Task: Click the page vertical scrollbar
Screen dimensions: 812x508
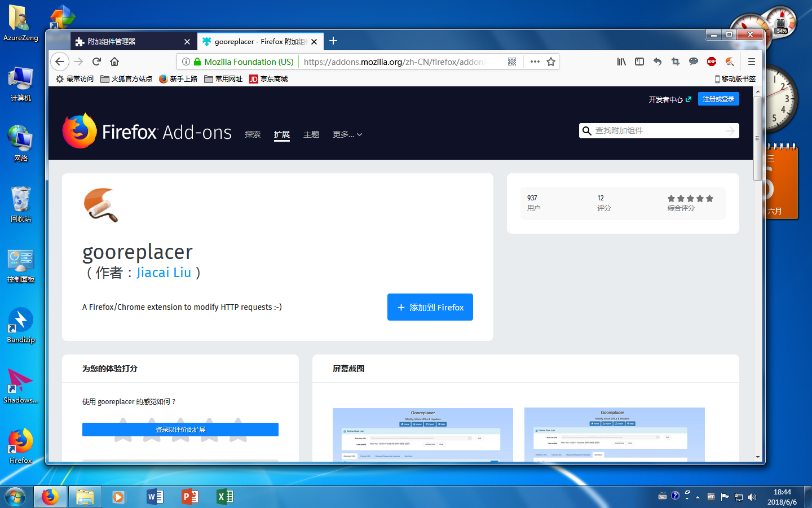Action: point(757,138)
